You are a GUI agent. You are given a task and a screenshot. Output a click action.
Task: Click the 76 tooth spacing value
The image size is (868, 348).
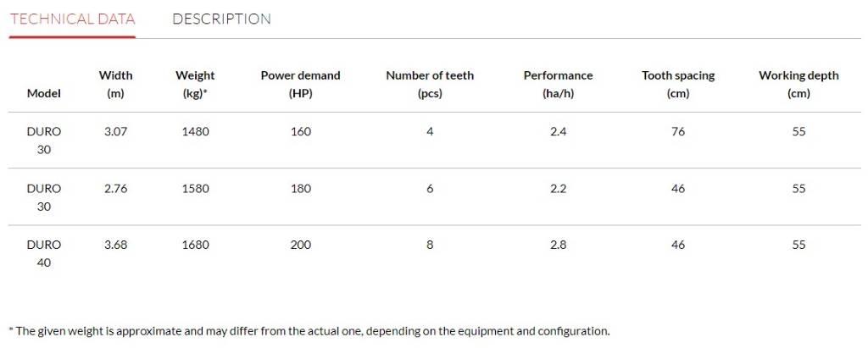coord(678,132)
